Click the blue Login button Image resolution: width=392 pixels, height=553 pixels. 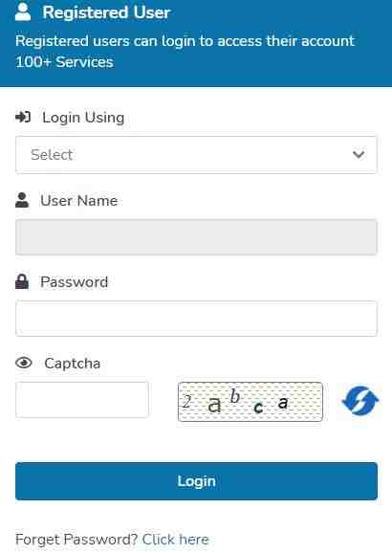pyautogui.click(x=196, y=481)
